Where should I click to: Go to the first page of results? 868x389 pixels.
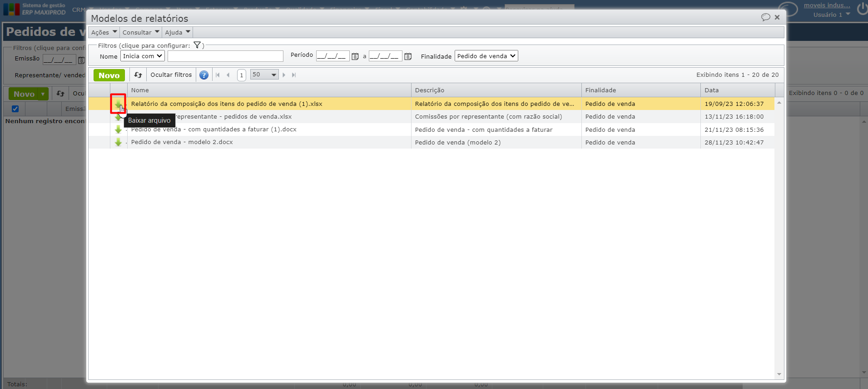click(218, 75)
